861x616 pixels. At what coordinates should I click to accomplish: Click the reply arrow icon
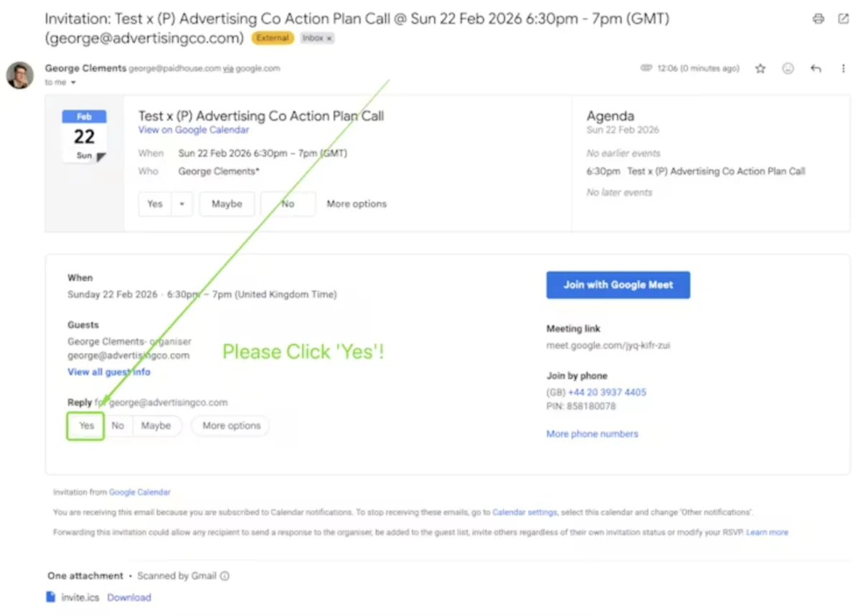pyautogui.click(x=816, y=69)
